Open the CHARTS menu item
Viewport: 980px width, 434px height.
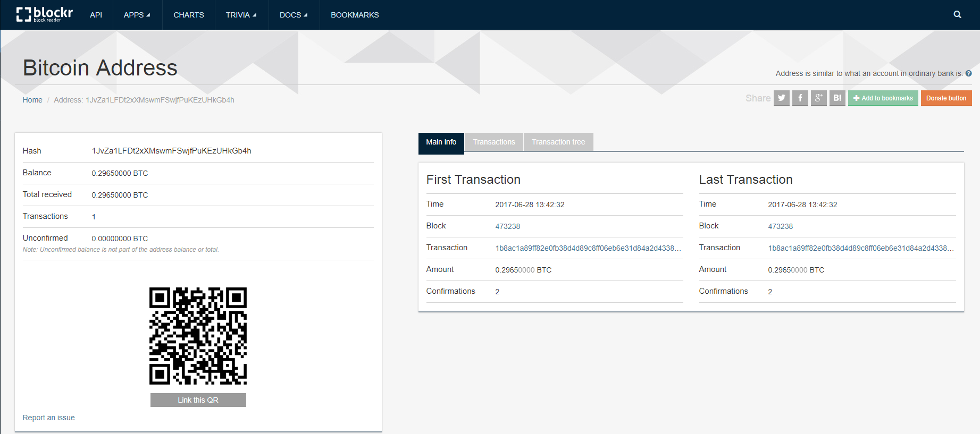pyautogui.click(x=189, y=15)
